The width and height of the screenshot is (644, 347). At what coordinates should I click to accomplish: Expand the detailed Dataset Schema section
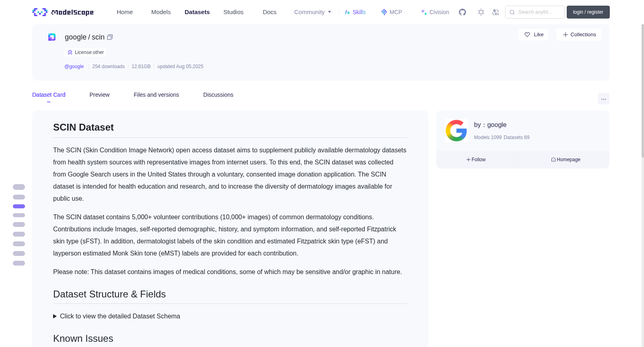point(117,316)
